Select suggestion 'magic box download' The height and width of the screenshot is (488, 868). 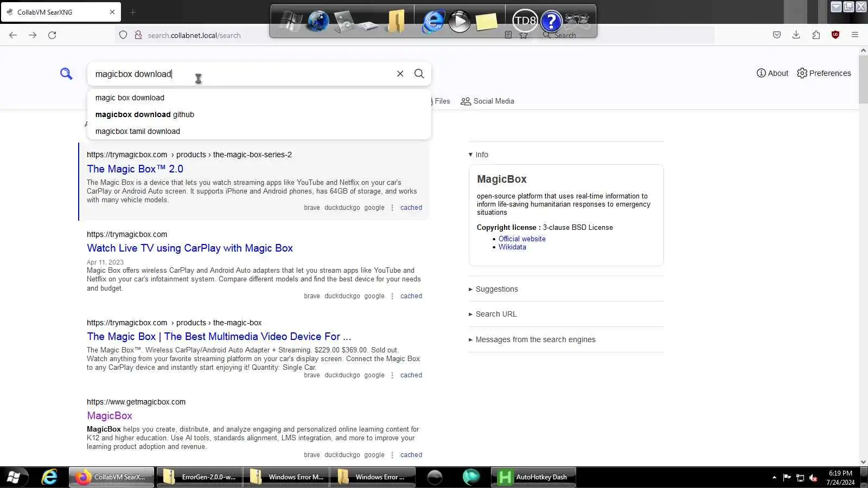pos(259,98)
